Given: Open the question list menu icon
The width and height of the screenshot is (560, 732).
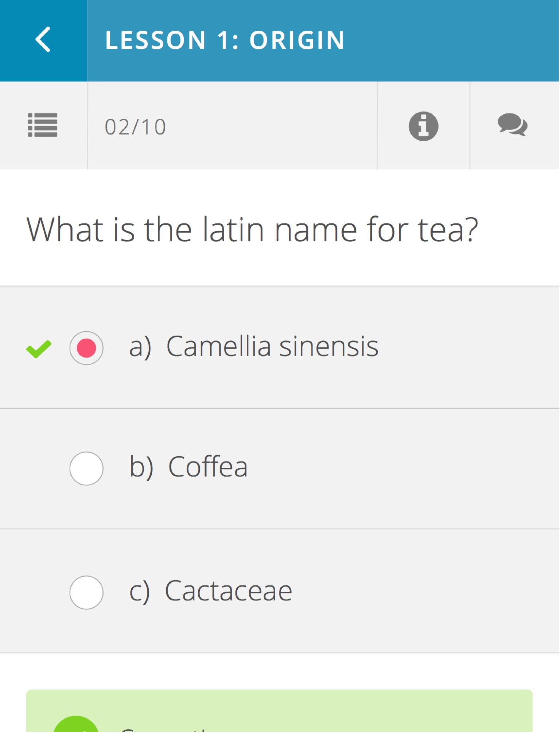Looking at the screenshot, I should (43, 125).
